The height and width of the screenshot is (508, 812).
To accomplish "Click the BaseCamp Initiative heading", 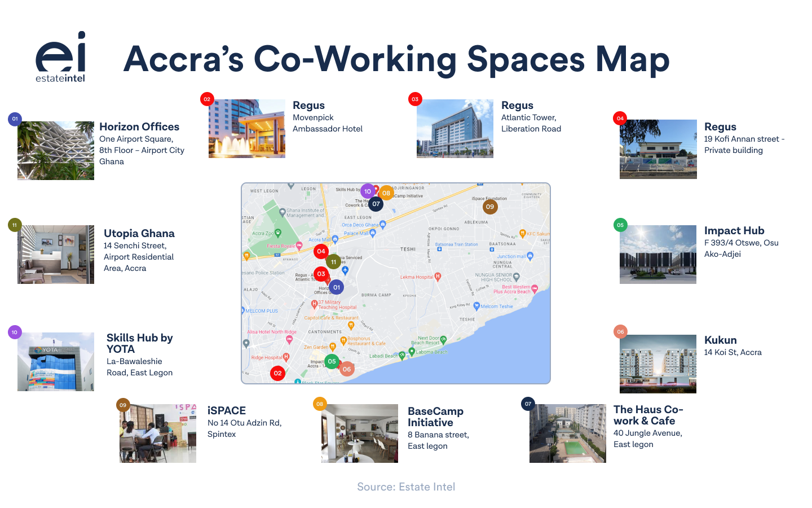I will coord(436,417).
